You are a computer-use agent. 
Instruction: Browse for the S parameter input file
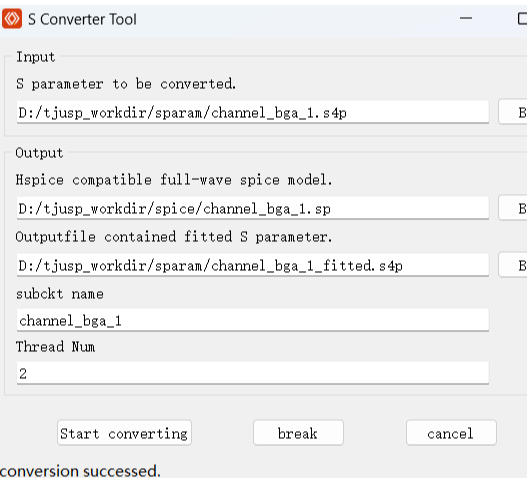513,112
